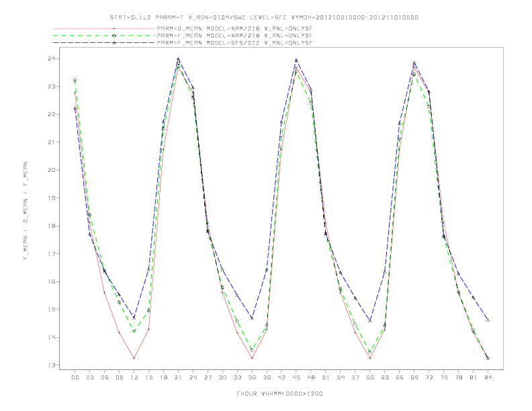
Task: Click y-axis tick label 21
Action: click(x=52, y=142)
